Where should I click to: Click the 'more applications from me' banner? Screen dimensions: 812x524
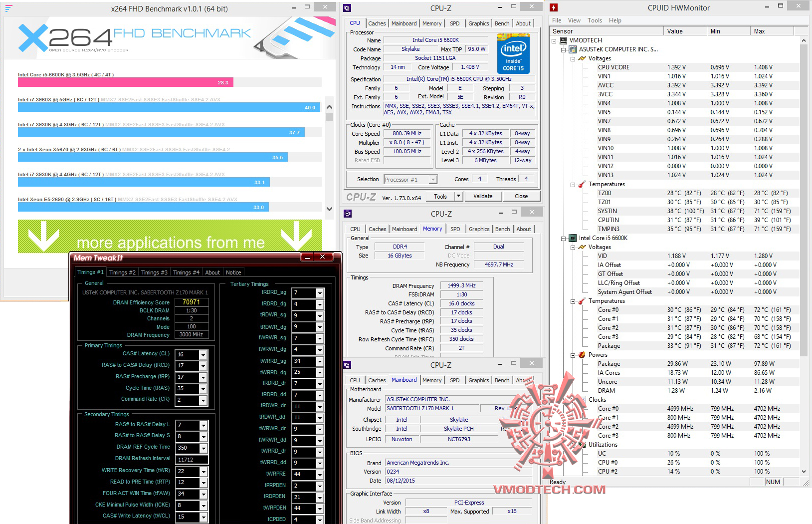(170, 236)
